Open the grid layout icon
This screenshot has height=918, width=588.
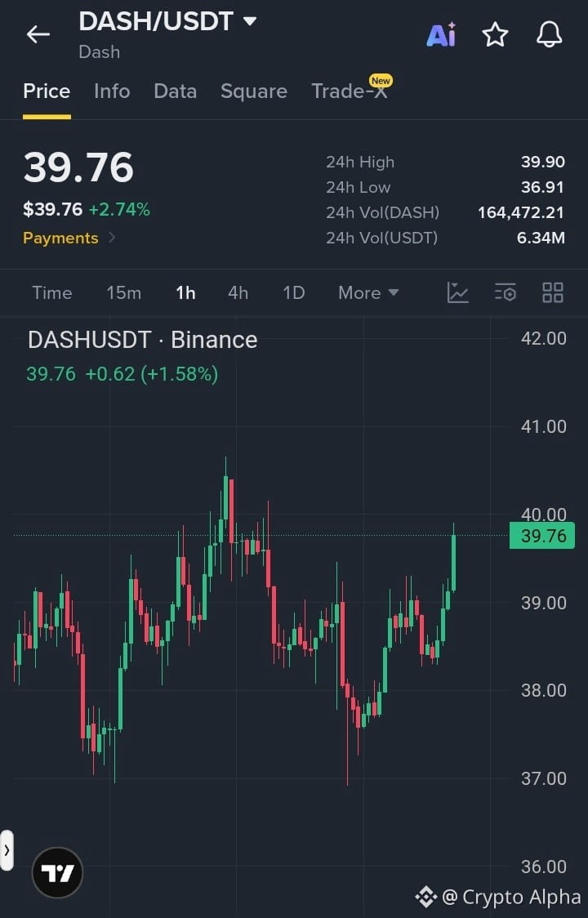click(552, 292)
